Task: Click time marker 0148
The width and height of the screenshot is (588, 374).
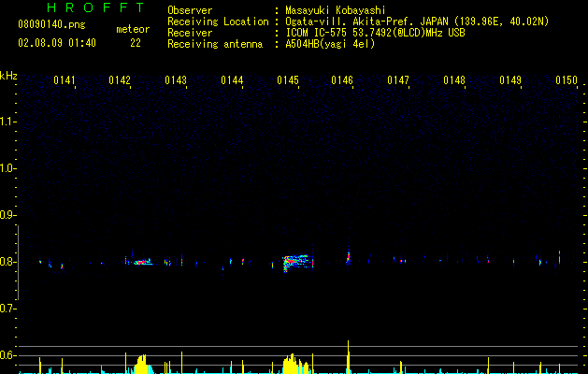Action: coord(453,80)
